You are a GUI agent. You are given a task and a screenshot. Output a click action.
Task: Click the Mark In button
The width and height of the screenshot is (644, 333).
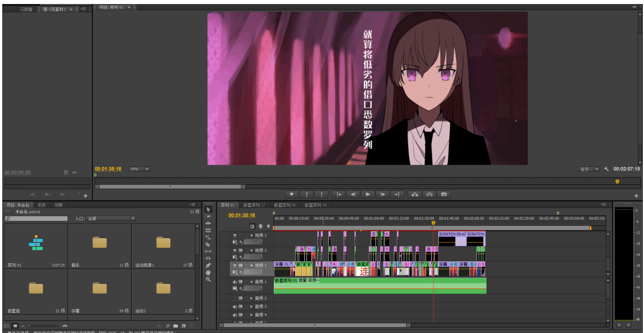tap(307, 195)
